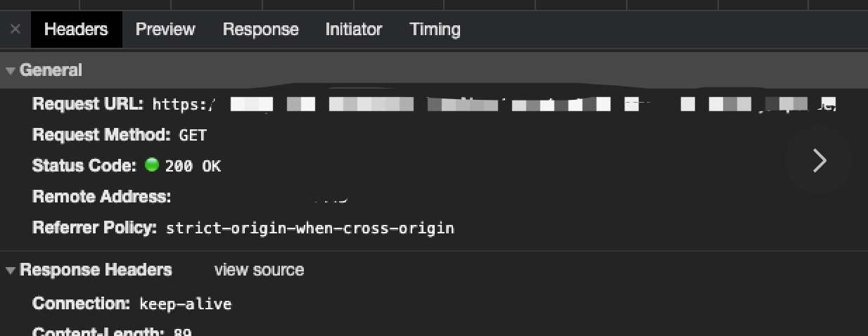Click the round right-chevron arrow button
This screenshot has width=868, height=336.
819,160
